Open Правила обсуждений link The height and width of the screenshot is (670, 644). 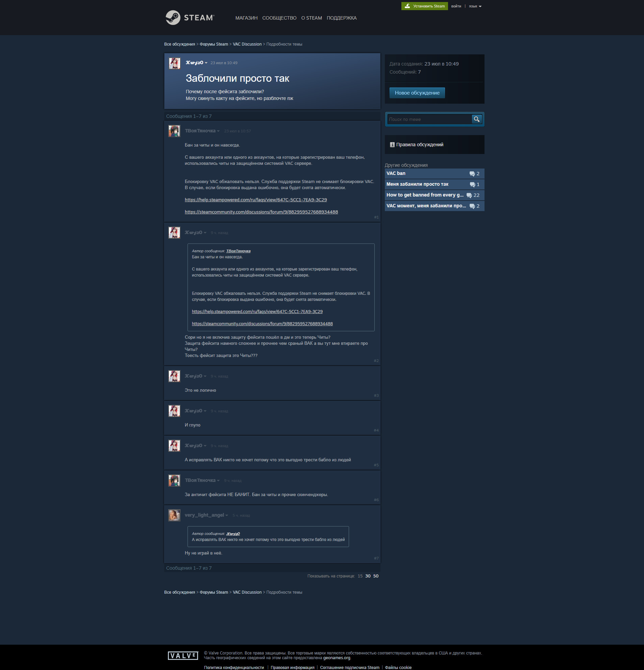pos(419,145)
